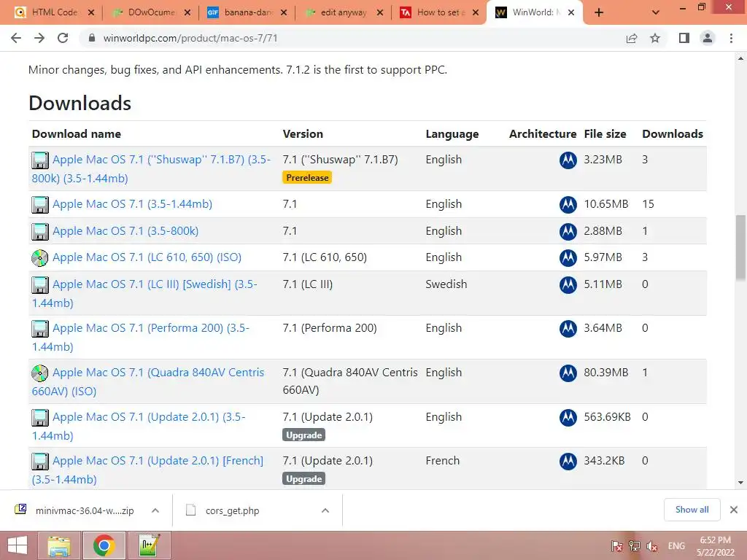Click the Downloads column header
747x560 pixels.
coord(672,134)
